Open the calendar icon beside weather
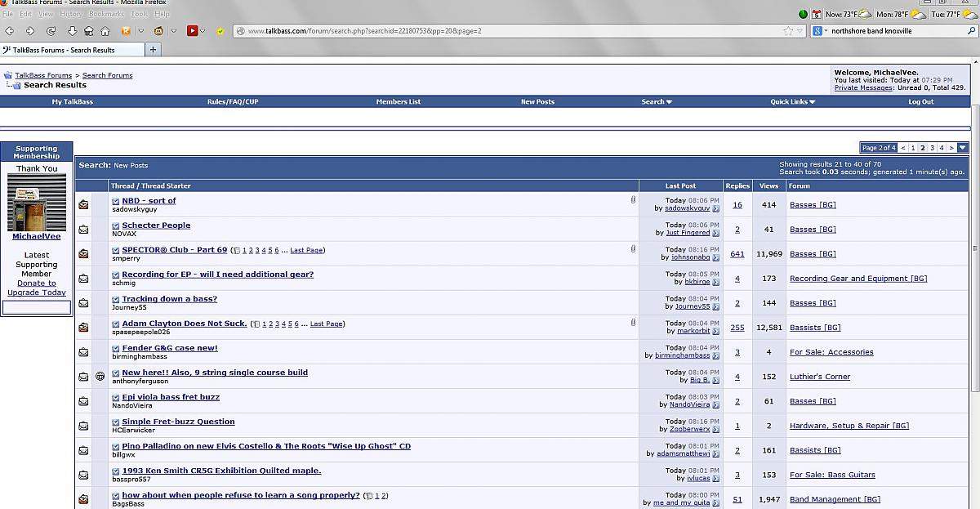The width and height of the screenshot is (980, 509). [817, 14]
